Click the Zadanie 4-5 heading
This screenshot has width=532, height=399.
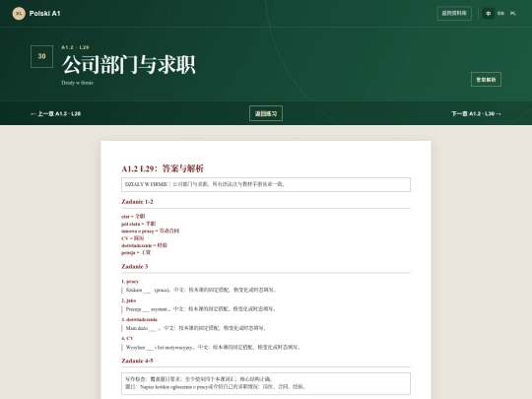click(137, 361)
